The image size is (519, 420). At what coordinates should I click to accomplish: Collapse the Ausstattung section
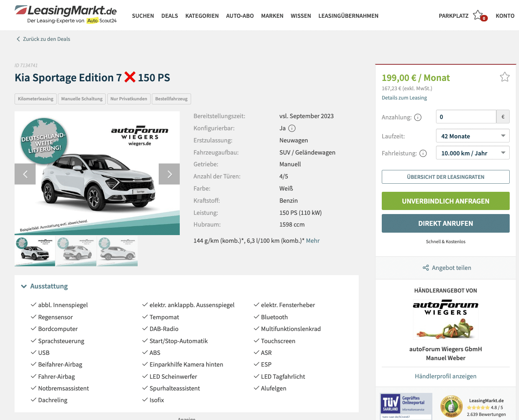coord(45,286)
